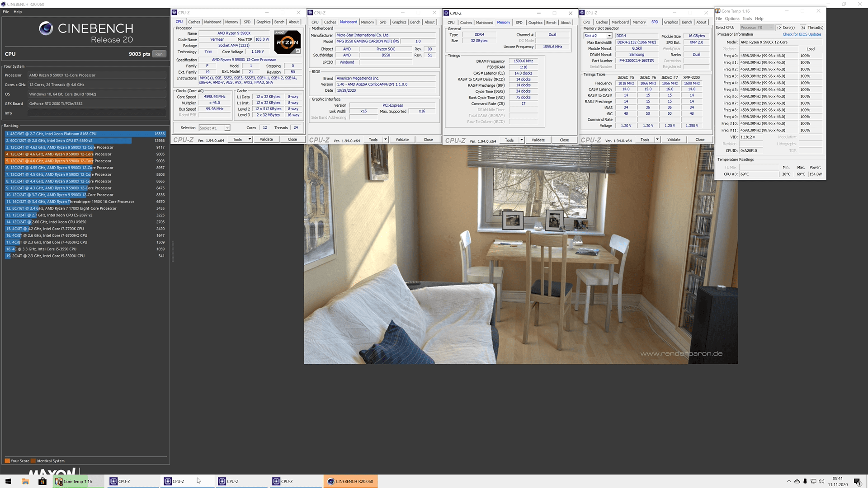The image size is (868, 488).
Task: Activate CINEBENCH R20.060 taskbar button
Action: coord(350,481)
